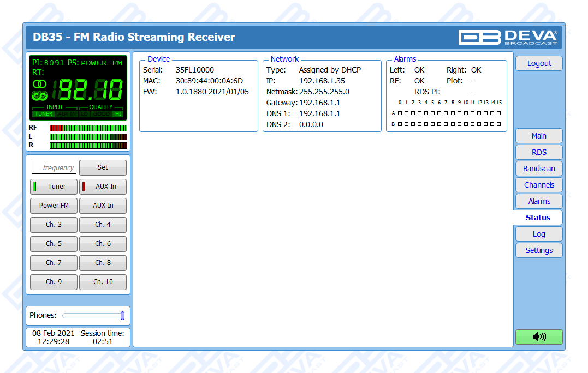588x373 pixels.
Task: Open the RDS tab
Action: [x=538, y=152]
